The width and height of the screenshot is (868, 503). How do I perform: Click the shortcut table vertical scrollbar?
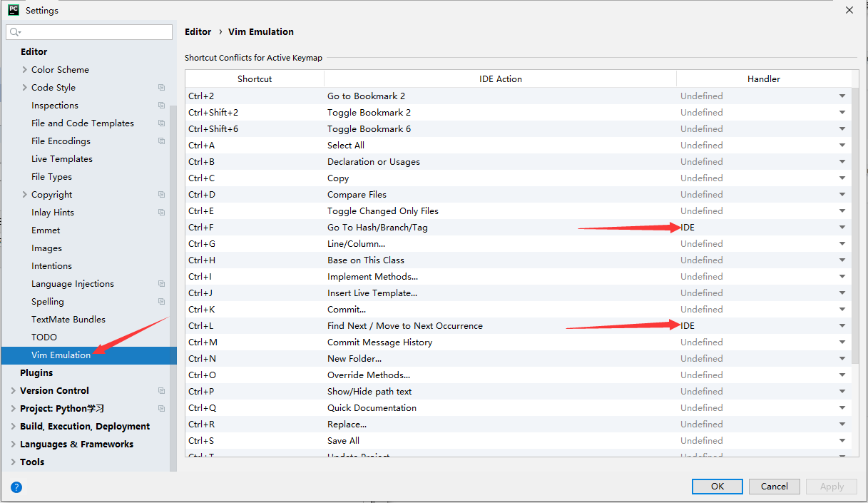click(855, 225)
